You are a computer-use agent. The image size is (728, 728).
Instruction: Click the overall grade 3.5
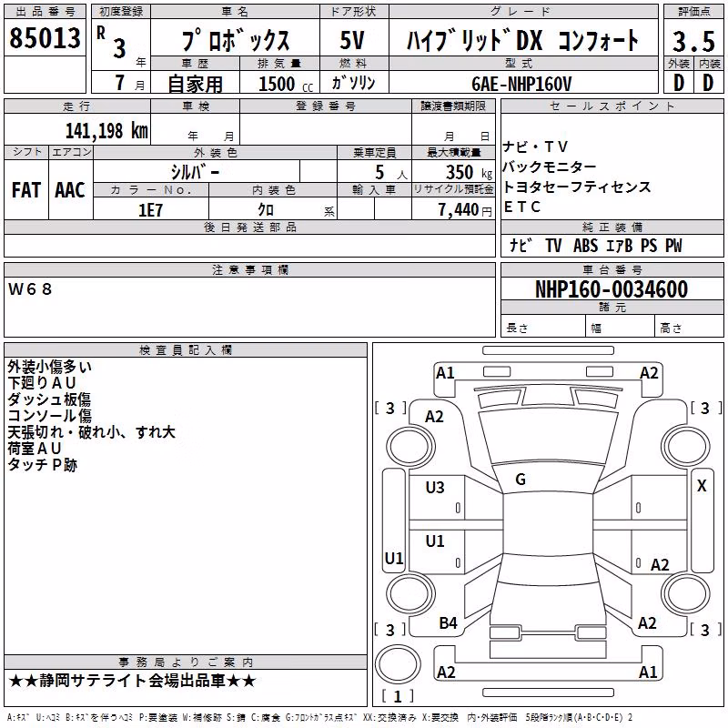point(693,41)
